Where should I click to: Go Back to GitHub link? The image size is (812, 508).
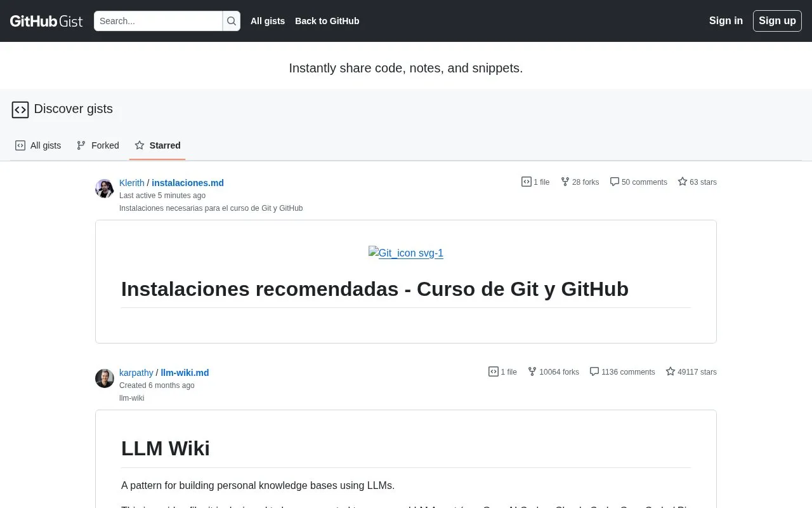point(327,21)
